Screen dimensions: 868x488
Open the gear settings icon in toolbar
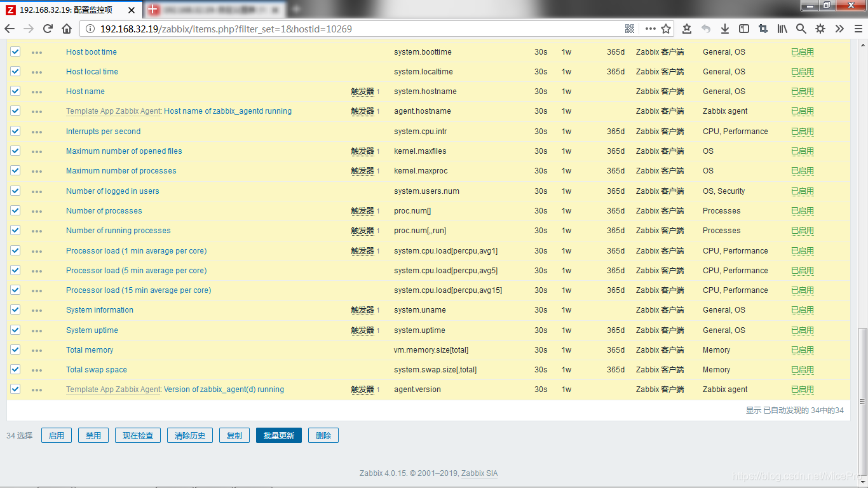tap(820, 29)
